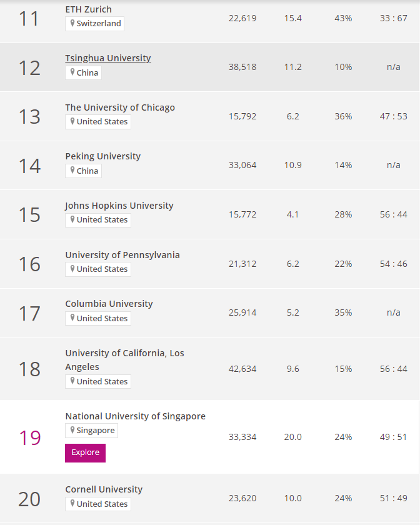Screen dimensions: 420x525
Task: Click the location pin icon next to China under Tsinghua
Action: tap(73, 72)
